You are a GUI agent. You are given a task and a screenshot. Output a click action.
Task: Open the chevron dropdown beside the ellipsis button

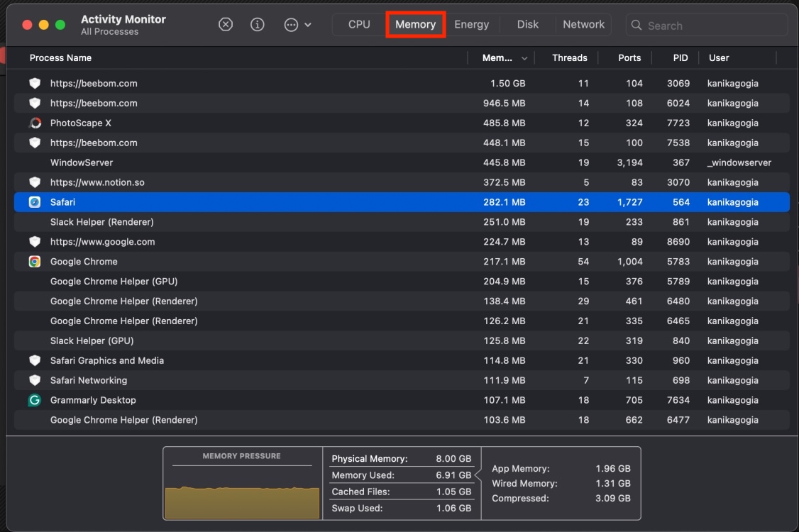pyautogui.click(x=307, y=23)
